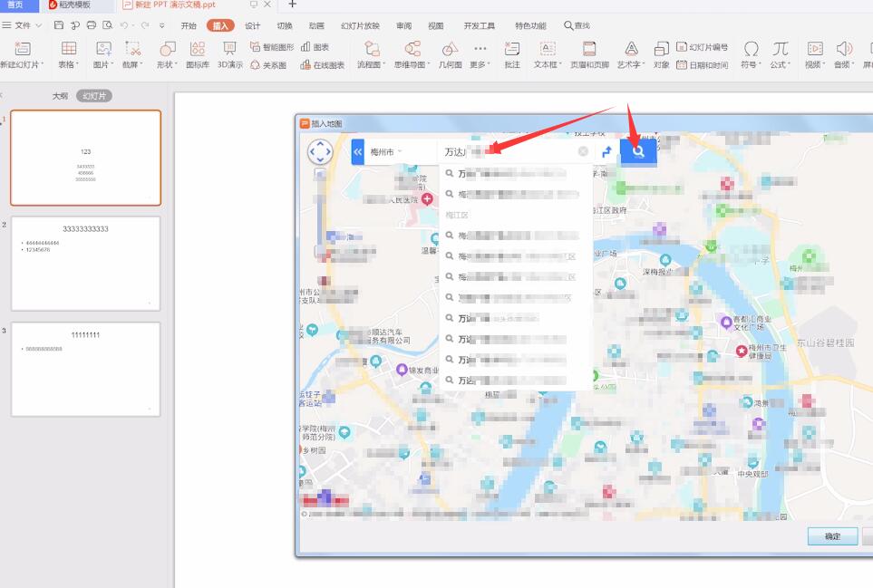Switch slide panel to 大纲 outline view

(60, 96)
